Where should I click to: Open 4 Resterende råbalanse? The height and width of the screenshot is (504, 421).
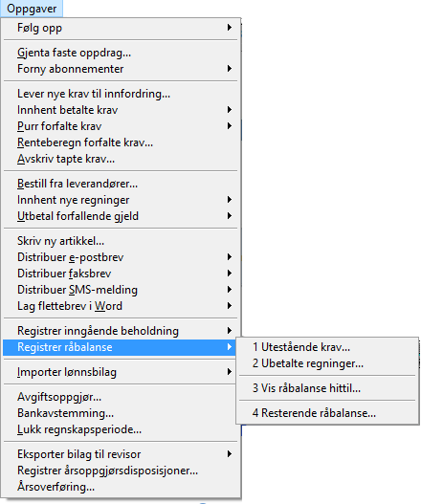[327, 413]
